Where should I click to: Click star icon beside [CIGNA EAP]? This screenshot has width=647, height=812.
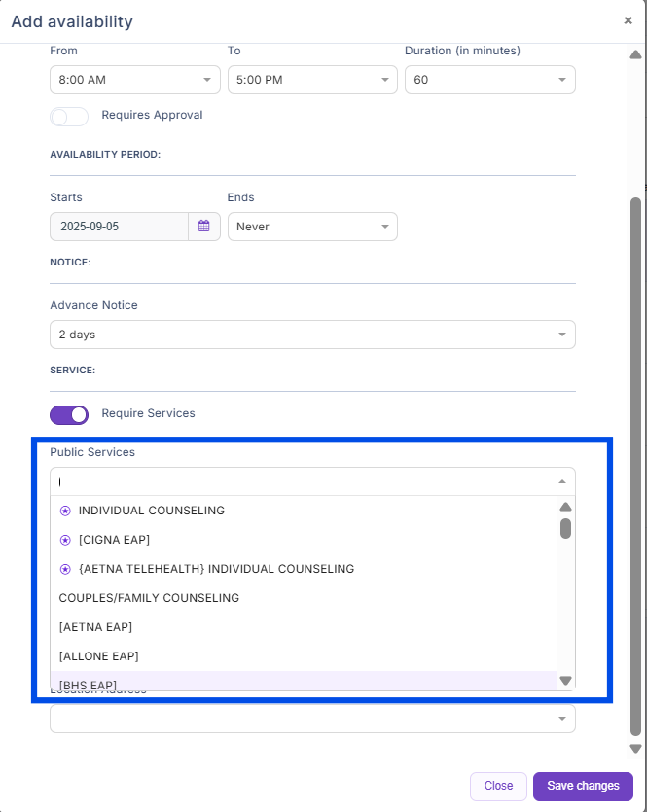[x=65, y=540]
